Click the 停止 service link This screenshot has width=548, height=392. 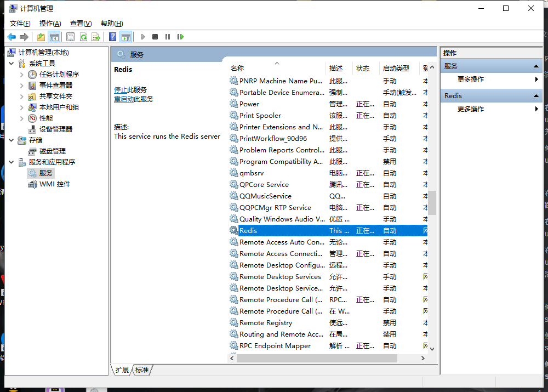point(121,90)
